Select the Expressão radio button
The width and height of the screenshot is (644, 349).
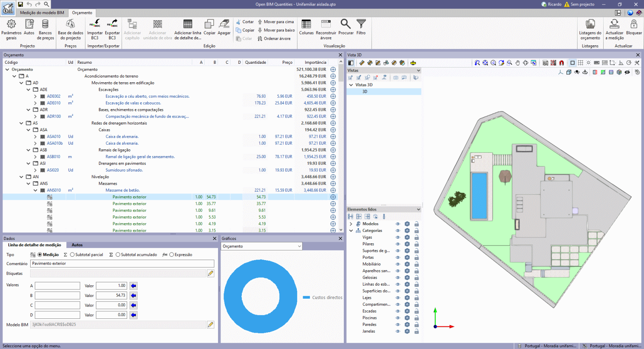(171, 255)
